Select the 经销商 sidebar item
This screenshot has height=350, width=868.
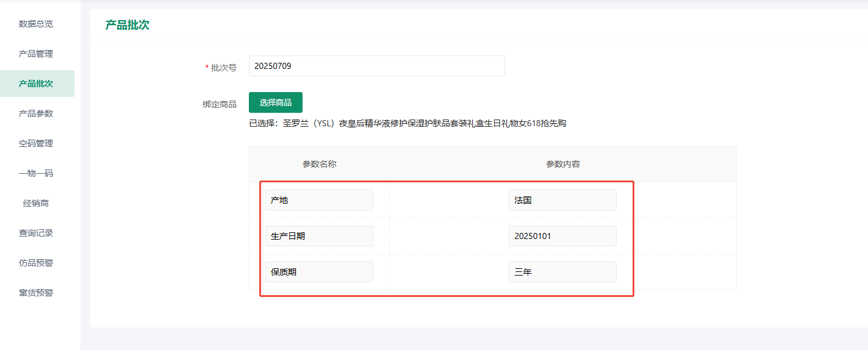(36, 203)
